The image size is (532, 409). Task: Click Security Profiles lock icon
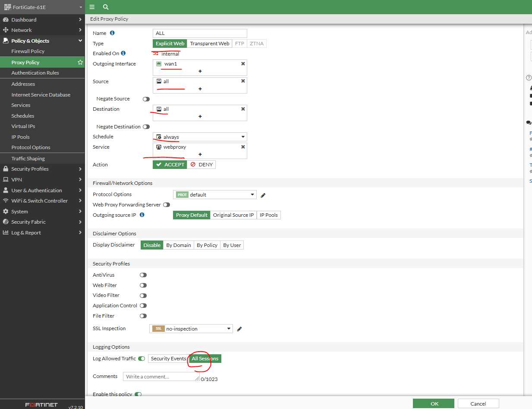[x=6, y=169]
